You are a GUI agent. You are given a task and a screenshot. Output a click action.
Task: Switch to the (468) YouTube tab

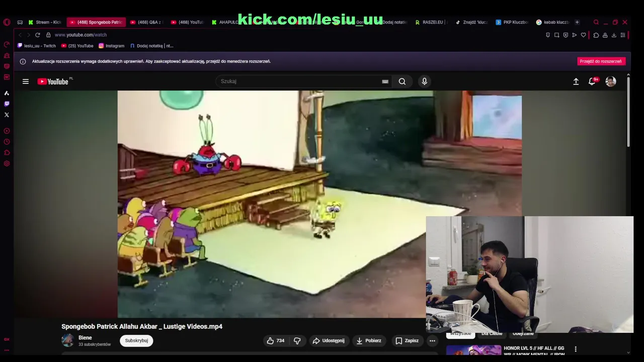pos(187,22)
